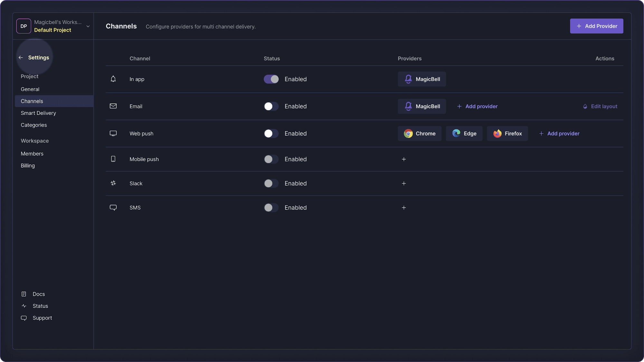
Task: Click Edit layout for Email
Action: (x=600, y=106)
